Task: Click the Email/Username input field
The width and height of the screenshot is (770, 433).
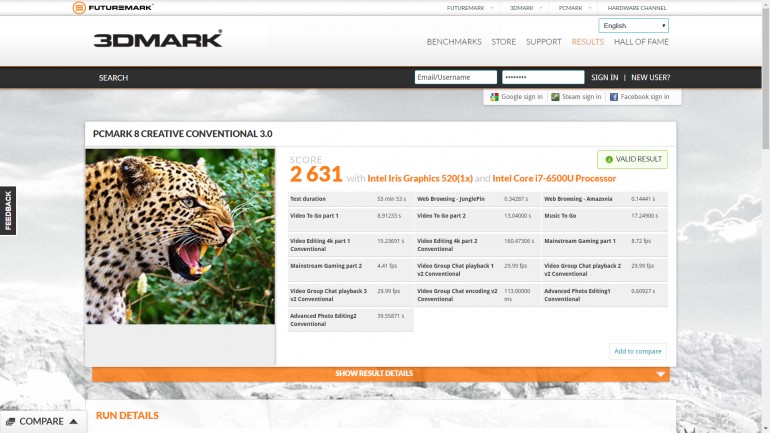Action: [456, 77]
